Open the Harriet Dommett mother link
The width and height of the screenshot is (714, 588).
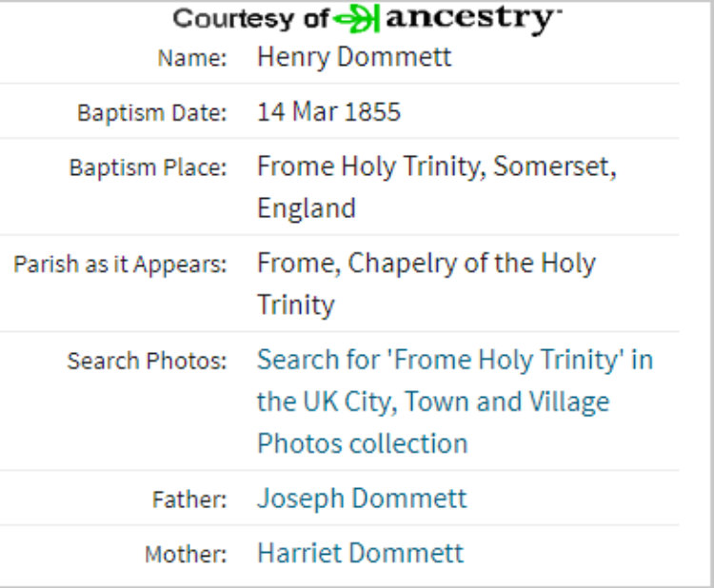[x=360, y=553]
